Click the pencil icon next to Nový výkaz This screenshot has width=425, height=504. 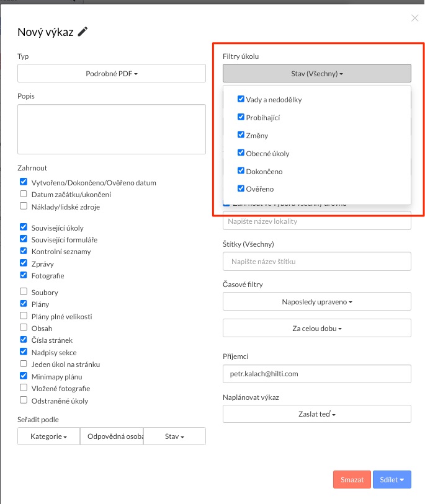click(x=83, y=32)
